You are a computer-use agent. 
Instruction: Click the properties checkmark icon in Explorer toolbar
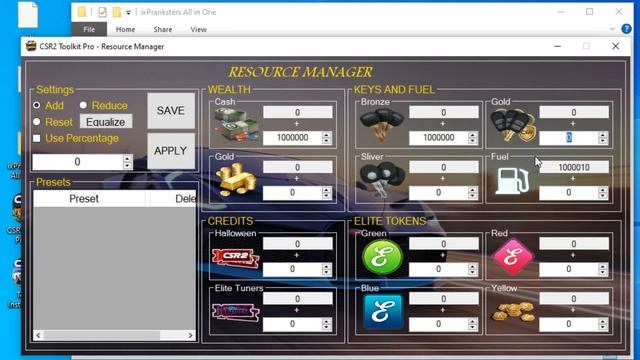click(x=102, y=12)
